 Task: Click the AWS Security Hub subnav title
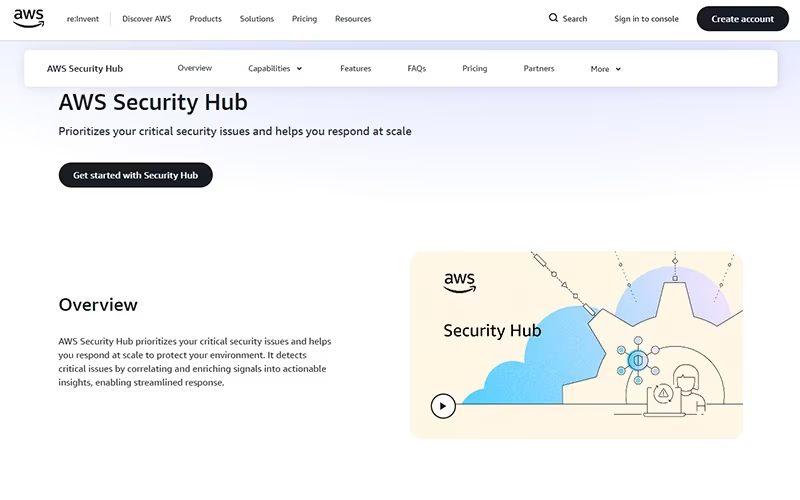pyautogui.click(x=85, y=68)
